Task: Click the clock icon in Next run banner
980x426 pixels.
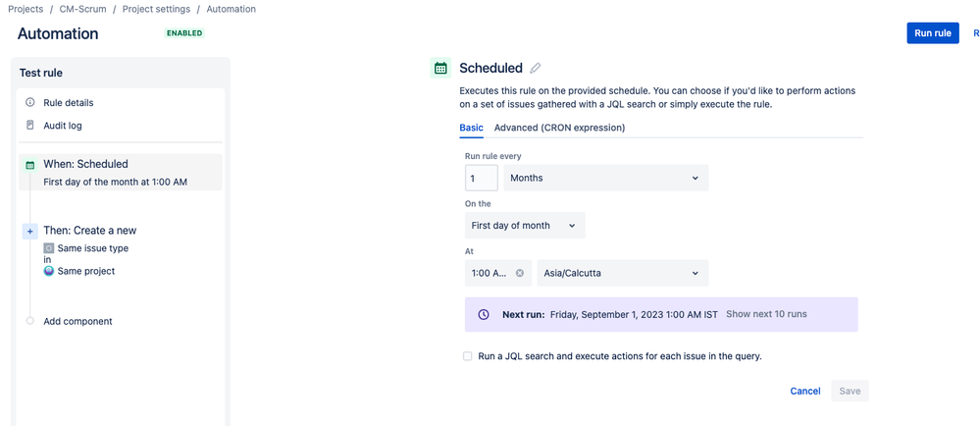Action: click(483, 314)
